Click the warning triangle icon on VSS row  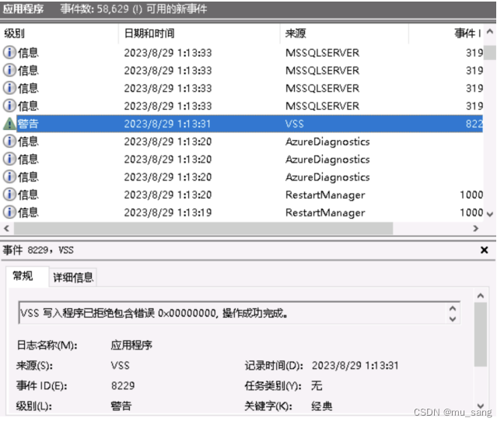tap(9, 124)
